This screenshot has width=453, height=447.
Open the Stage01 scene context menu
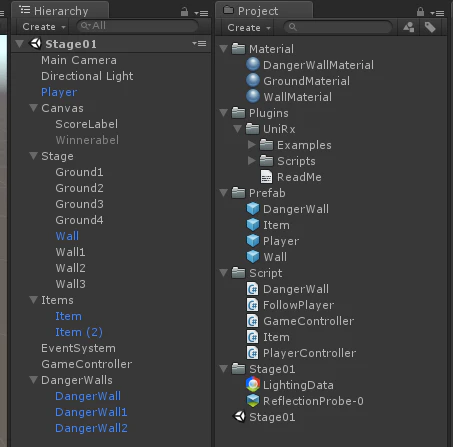point(199,44)
